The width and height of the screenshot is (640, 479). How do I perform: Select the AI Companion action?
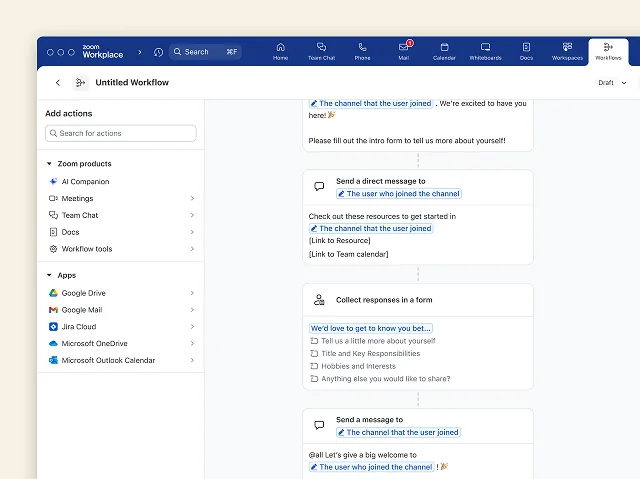pos(85,182)
